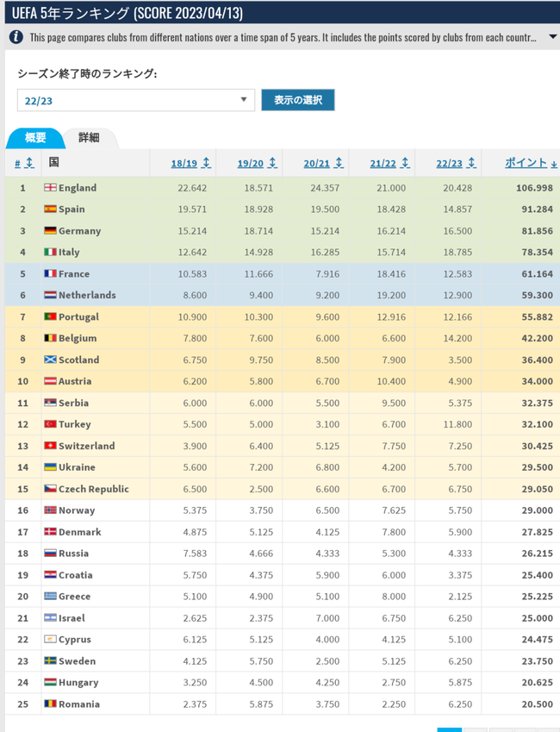Open the 22/23 season dropdown
The image size is (560, 732).
[x=136, y=100]
